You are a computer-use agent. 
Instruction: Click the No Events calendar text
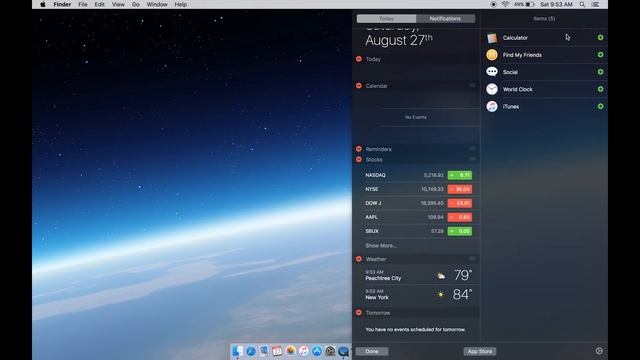[x=416, y=117]
